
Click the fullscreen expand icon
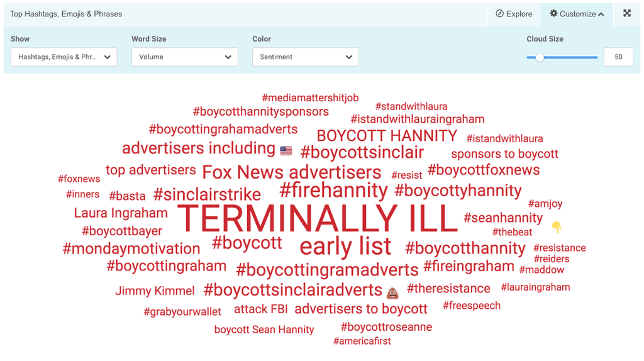tap(627, 14)
